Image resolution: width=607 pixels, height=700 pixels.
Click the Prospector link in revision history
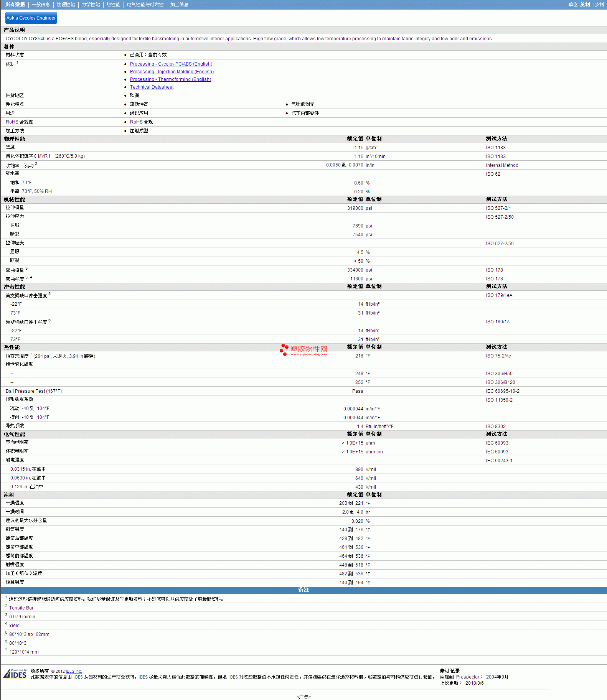[468, 677]
